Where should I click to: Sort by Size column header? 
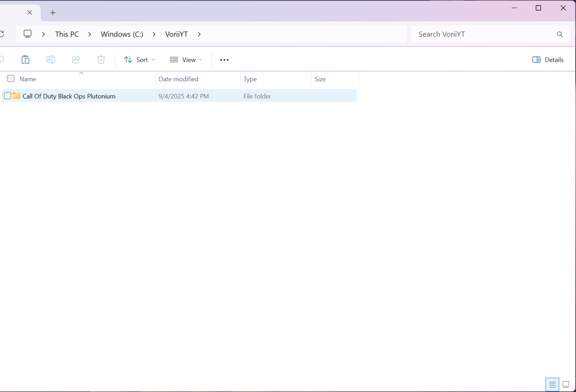pyautogui.click(x=320, y=79)
